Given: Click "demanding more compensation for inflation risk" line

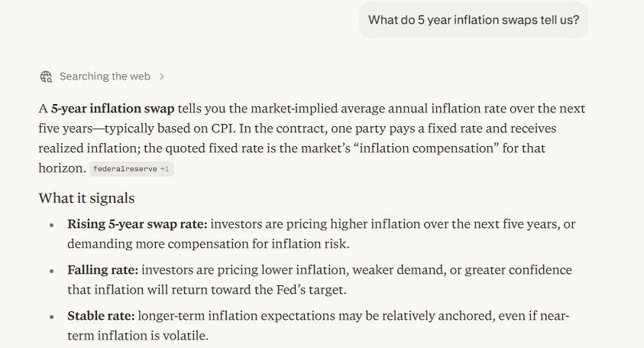Looking at the screenshot, I should [x=209, y=244].
